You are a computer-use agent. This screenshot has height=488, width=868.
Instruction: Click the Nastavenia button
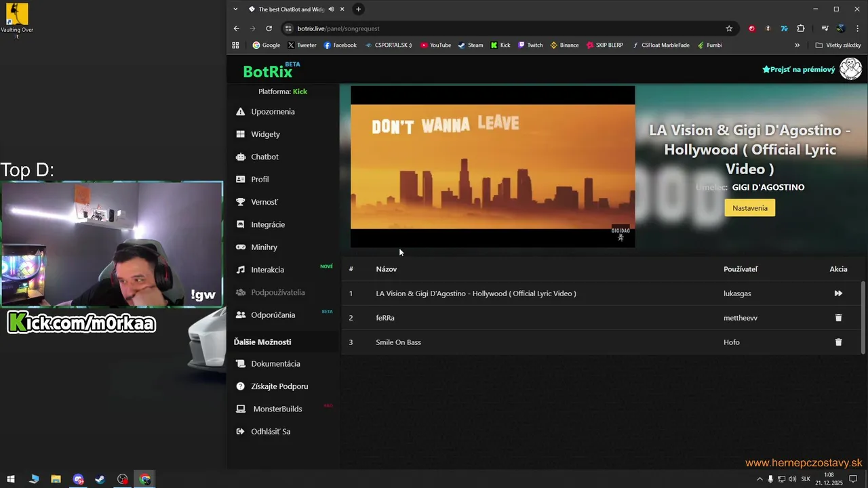pyautogui.click(x=750, y=208)
